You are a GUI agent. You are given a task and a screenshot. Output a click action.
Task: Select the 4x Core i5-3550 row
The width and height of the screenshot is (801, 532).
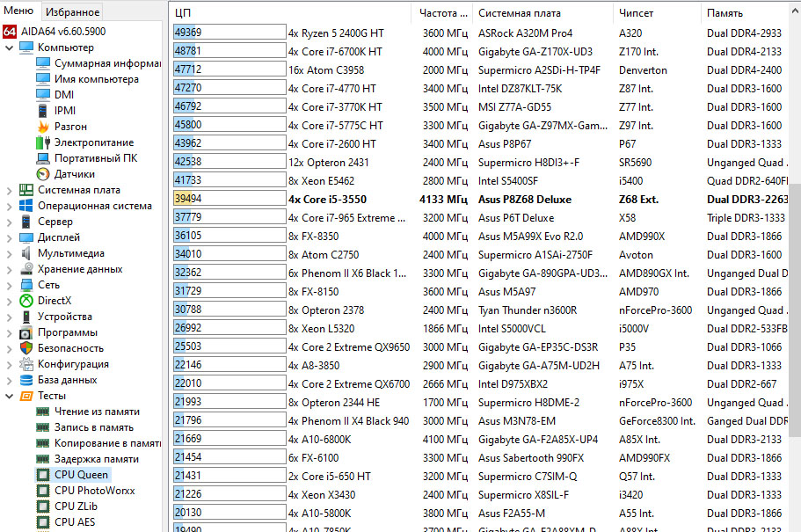[x=480, y=200]
